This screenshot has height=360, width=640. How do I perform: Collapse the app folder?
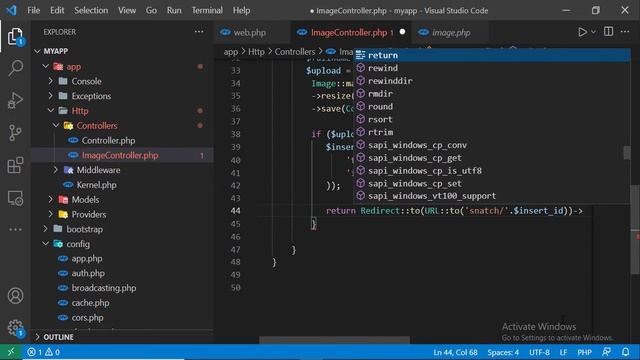(45, 66)
